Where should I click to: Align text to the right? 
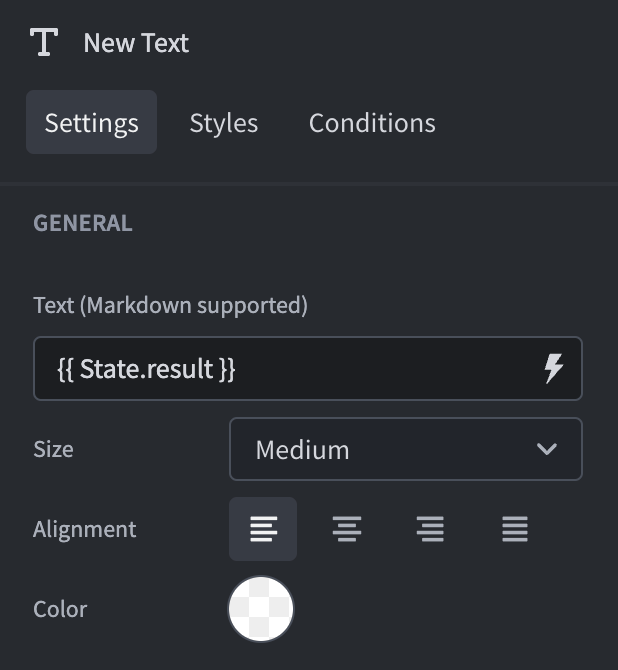click(x=431, y=529)
